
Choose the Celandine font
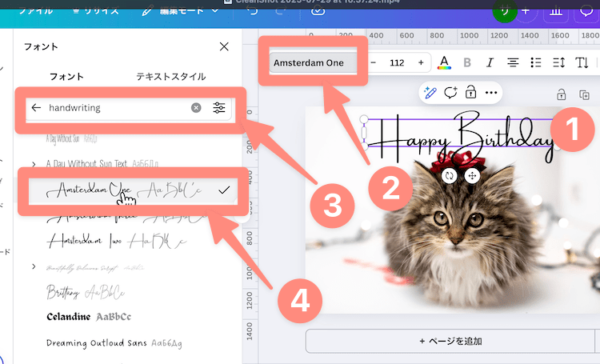(x=88, y=317)
